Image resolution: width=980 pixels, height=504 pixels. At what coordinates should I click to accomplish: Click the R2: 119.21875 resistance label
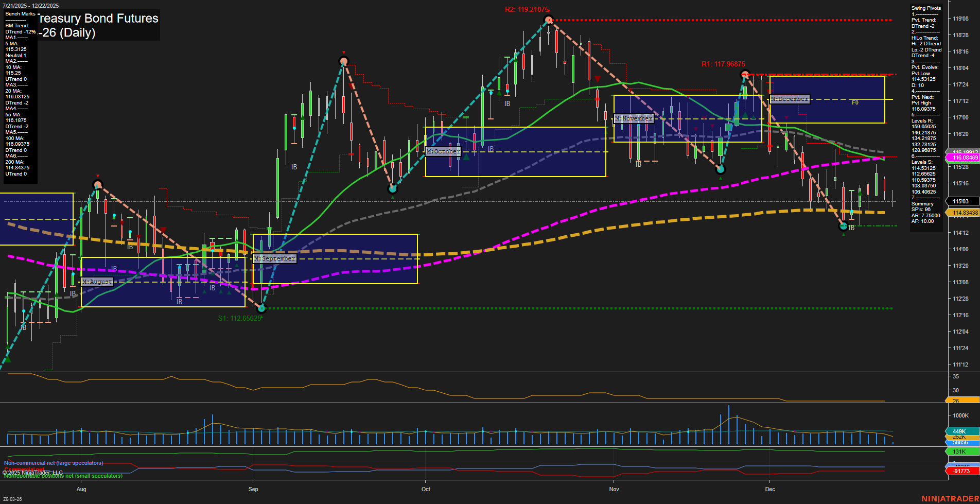pos(526,8)
